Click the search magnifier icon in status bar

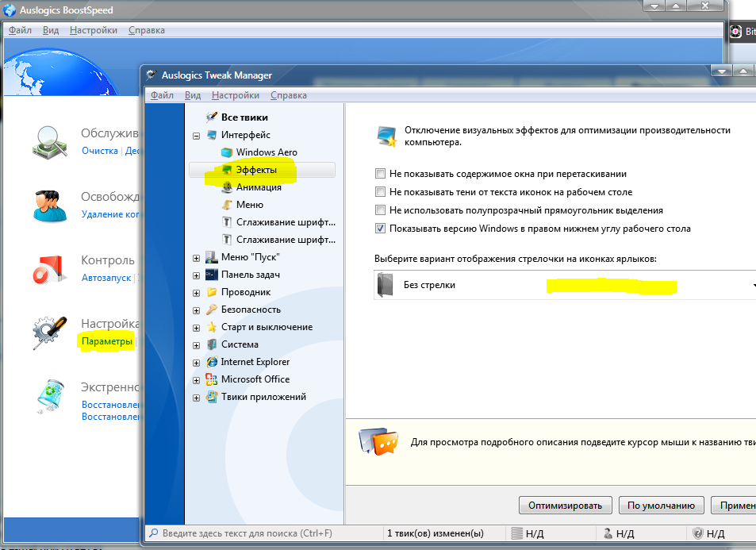(153, 533)
